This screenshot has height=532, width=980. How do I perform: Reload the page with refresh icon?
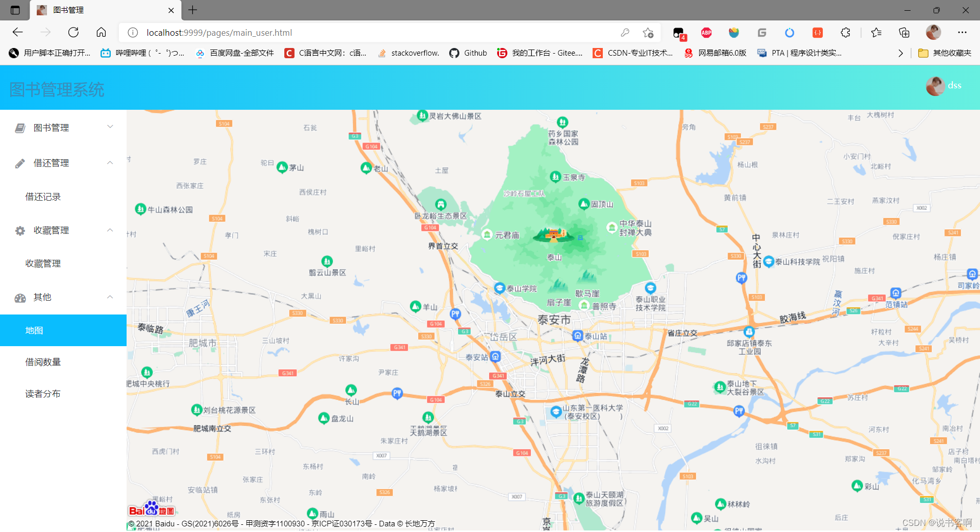[73, 33]
